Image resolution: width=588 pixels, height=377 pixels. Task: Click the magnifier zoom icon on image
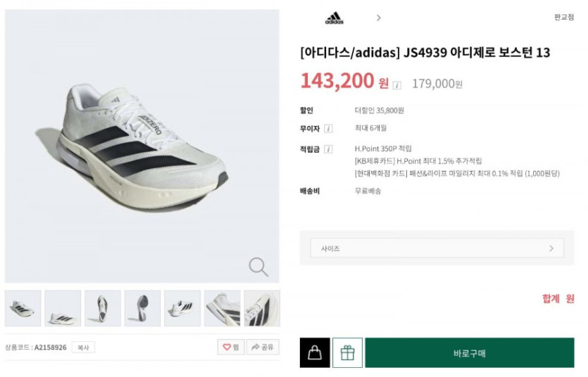click(x=258, y=267)
